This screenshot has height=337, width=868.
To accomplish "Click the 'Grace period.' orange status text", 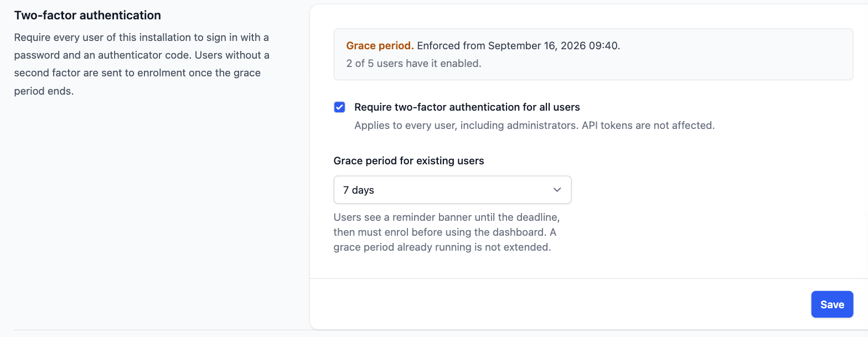I will coord(380,45).
